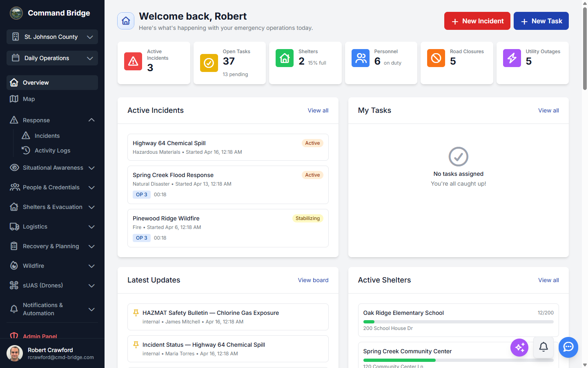Click View board in Latest Updates

(x=313, y=280)
